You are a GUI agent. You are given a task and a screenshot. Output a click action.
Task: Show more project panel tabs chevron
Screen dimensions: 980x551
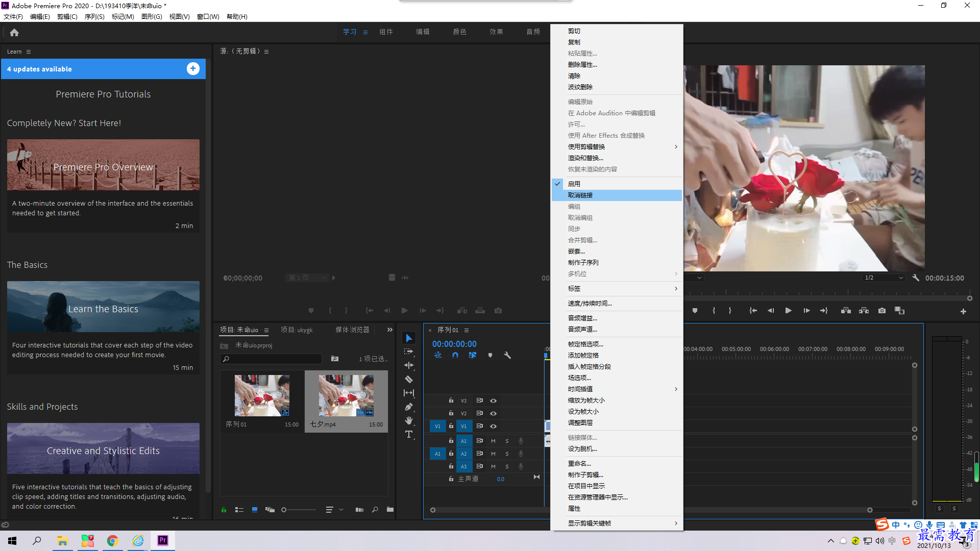[x=390, y=330]
